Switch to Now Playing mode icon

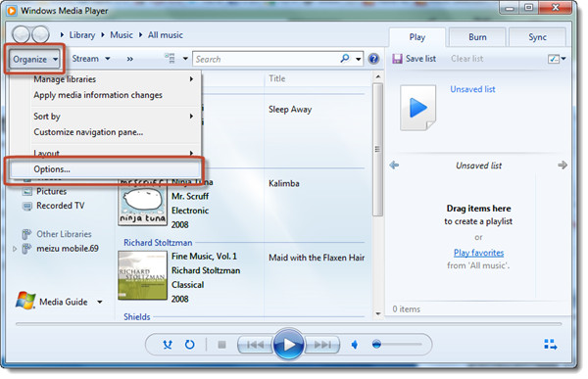click(550, 344)
